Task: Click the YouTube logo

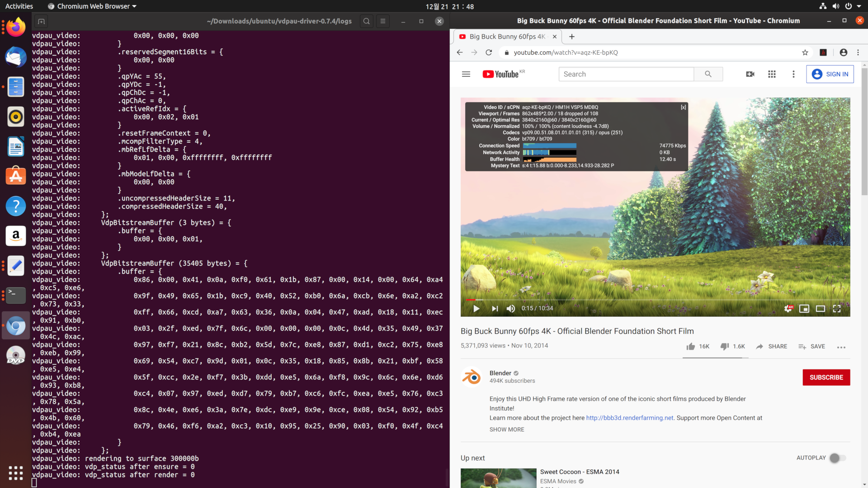Action: [500, 74]
